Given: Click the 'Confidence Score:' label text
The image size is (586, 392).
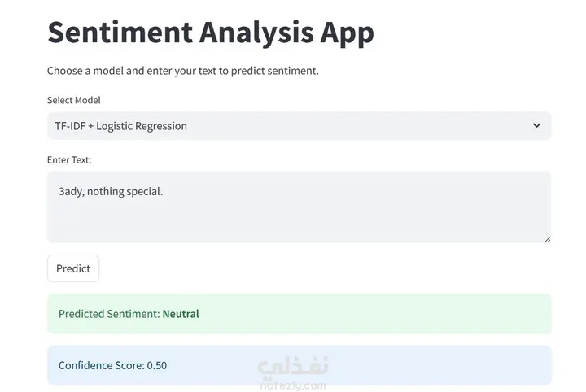Looking at the screenshot, I should (101, 365).
